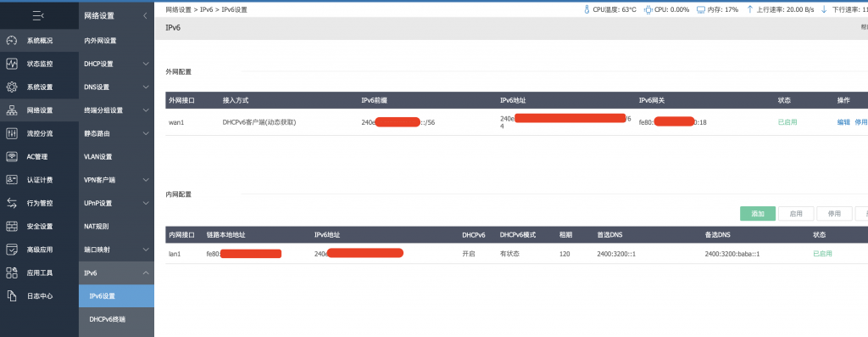
Task: Open AC管理 wireless icon
Action: tap(12, 157)
